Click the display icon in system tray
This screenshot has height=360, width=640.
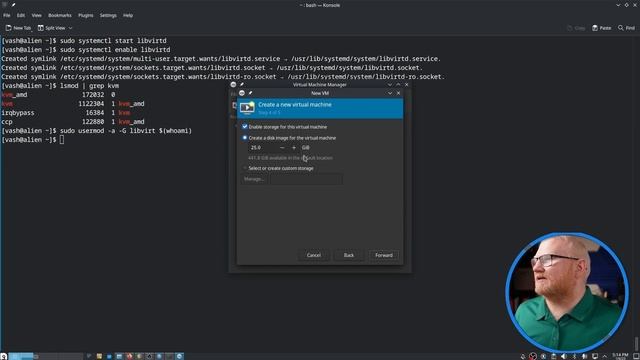pos(595,356)
